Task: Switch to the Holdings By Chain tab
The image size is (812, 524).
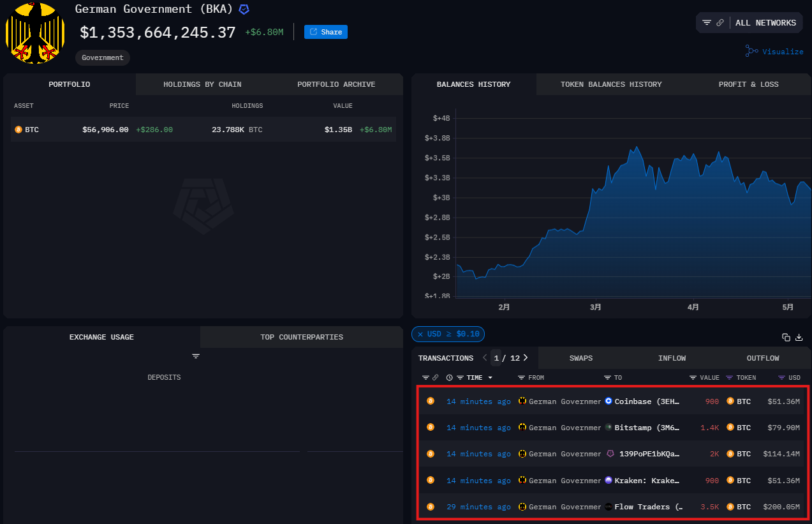Action: [202, 84]
